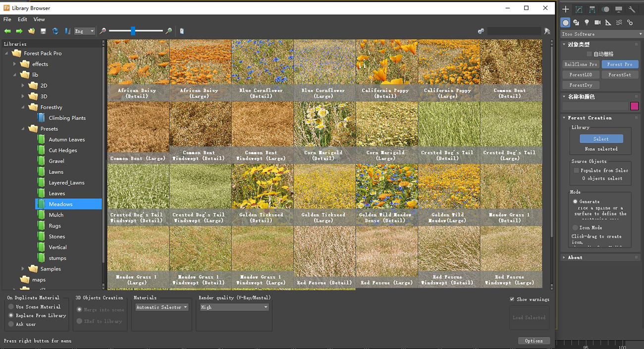This screenshot has width=644, height=349.
Task: Expand the 2D folder arrow
Action: 23,86
